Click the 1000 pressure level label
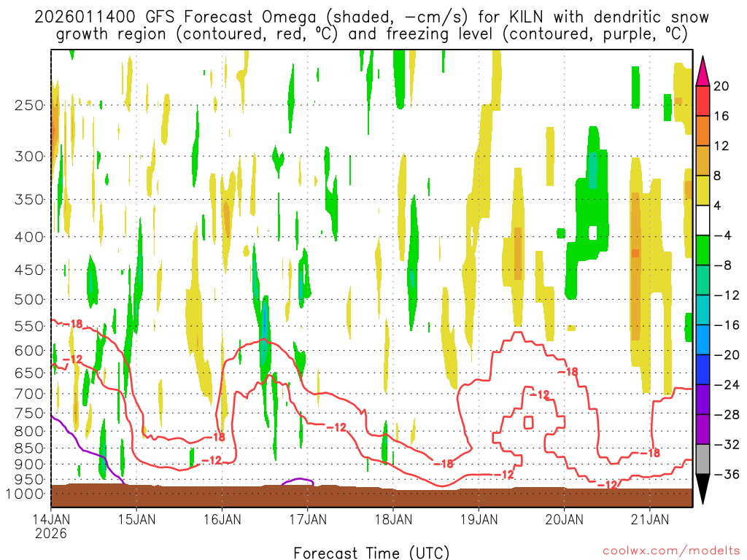747x560 pixels. point(25,494)
